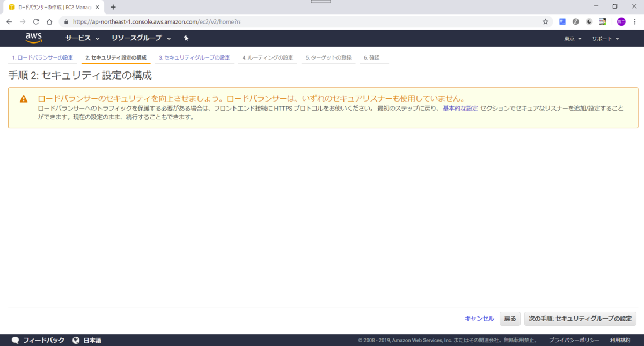Click the browser reload icon
The width and height of the screenshot is (644, 346).
pos(36,21)
